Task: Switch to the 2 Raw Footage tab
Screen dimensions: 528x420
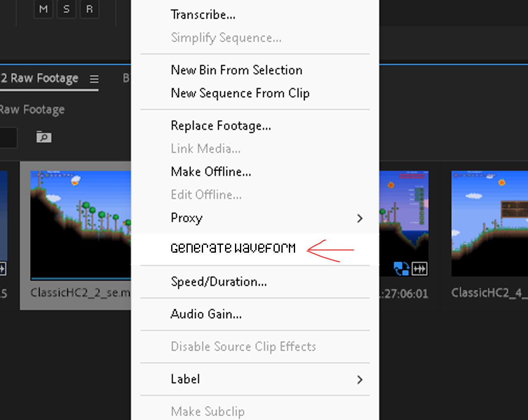Action: [x=39, y=78]
